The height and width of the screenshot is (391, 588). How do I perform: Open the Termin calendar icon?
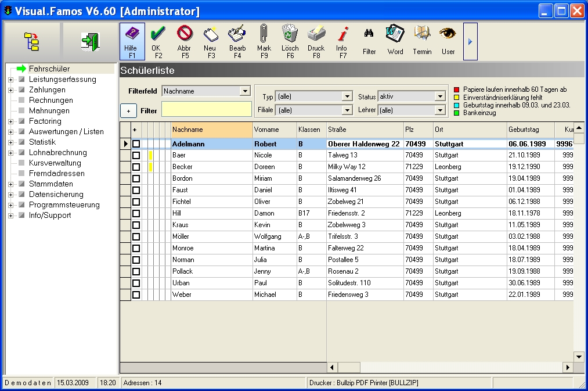422,35
